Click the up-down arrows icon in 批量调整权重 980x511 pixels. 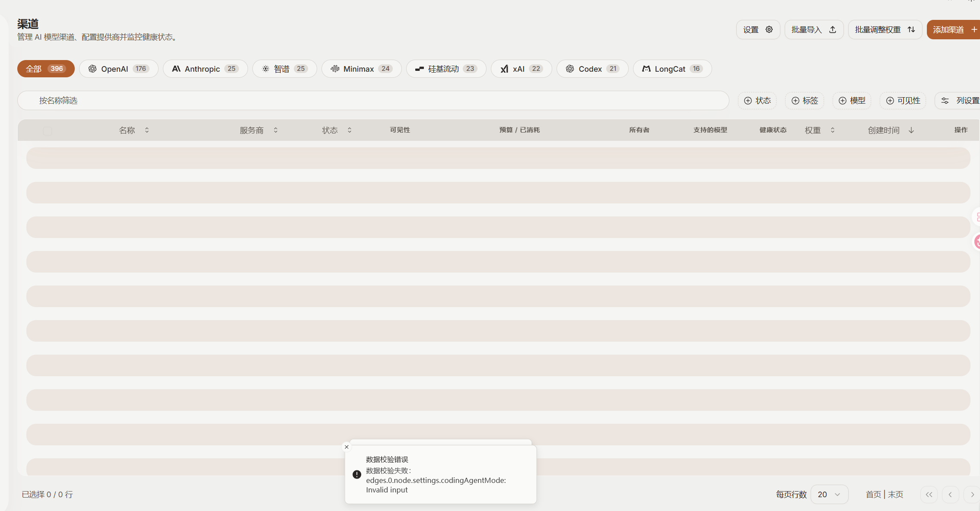coord(911,30)
